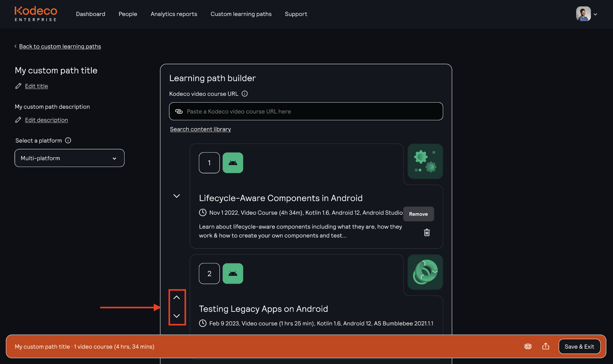Click link icon in URL field
The image size is (613, 364).
[179, 111]
